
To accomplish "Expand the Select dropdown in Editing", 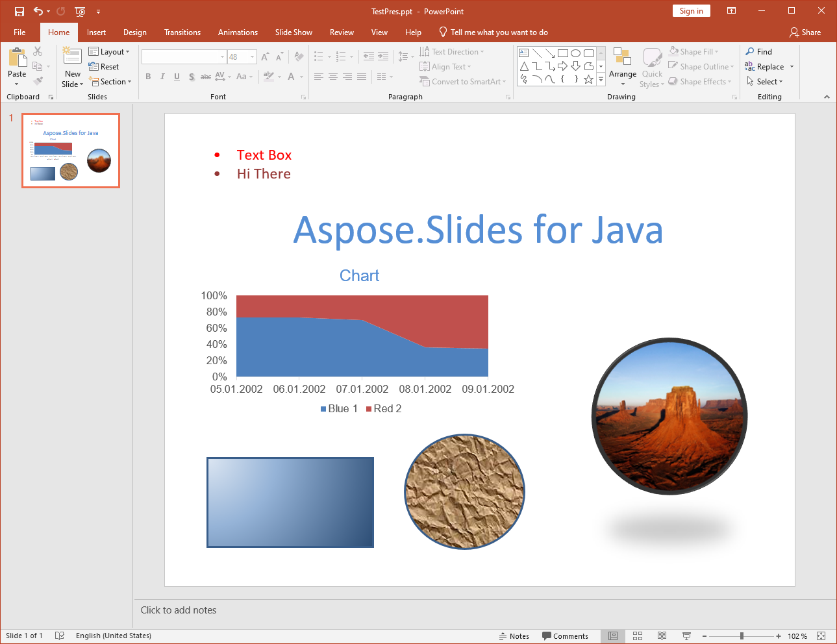I will click(x=765, y=82).
